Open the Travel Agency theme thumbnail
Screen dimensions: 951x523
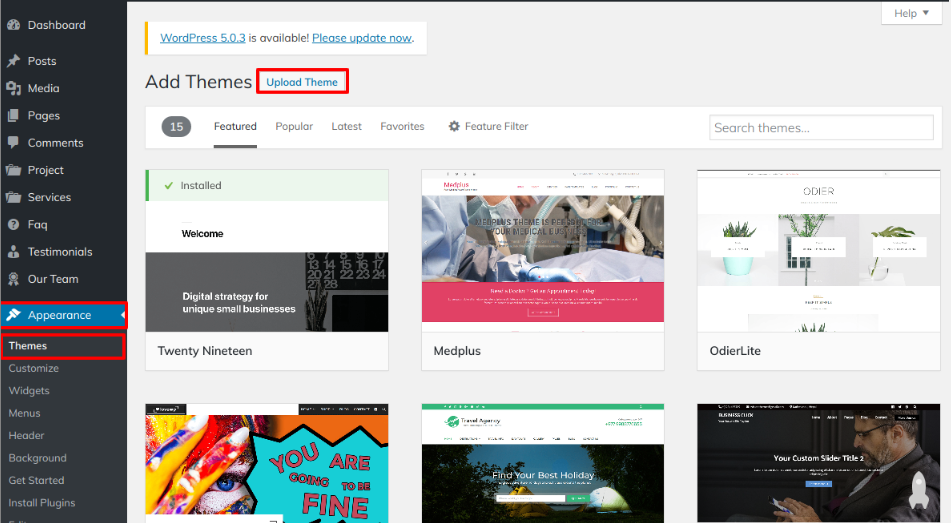pos(543,463)
